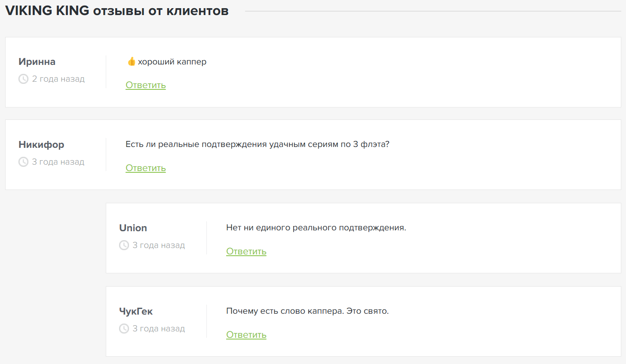Click the clock icon beside Иринна's timestamp
Screen dimensions: 626x364
coord(23,79)
